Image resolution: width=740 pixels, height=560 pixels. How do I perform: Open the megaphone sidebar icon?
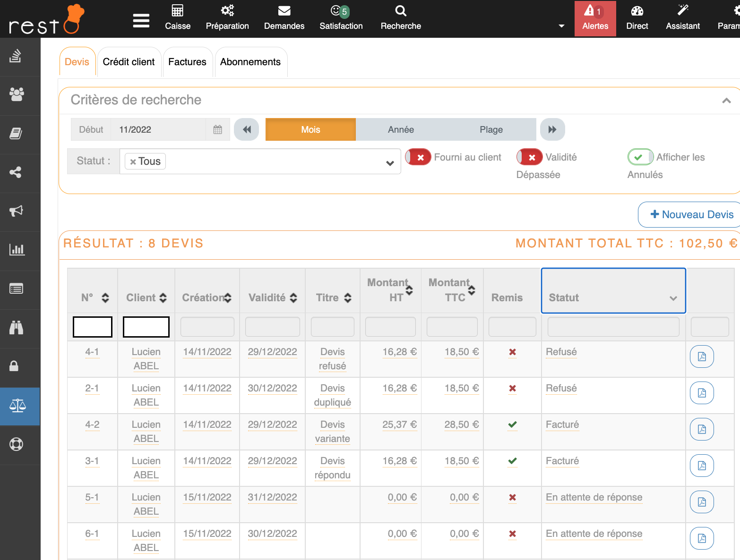pyautogui.click(x=17, y=211)
